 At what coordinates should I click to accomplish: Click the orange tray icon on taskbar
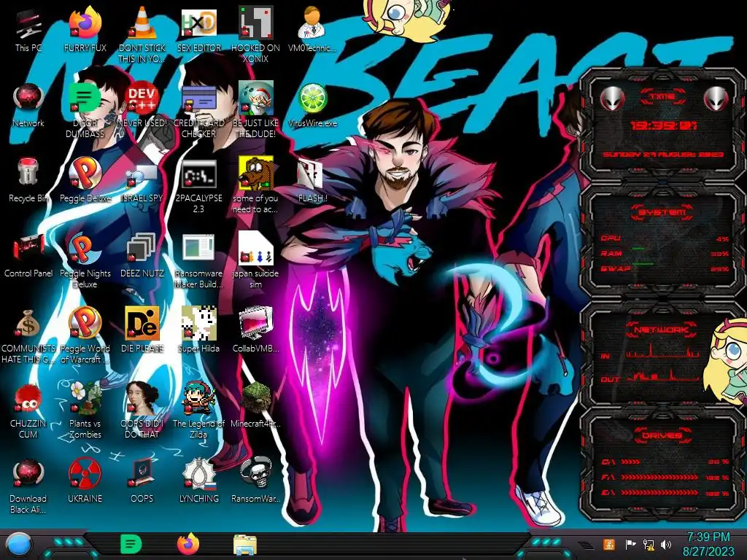608,544
